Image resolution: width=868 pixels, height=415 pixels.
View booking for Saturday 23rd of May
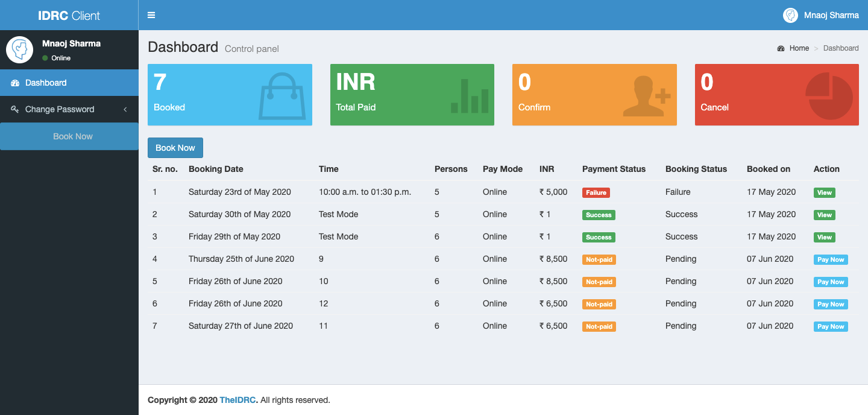click(x=824, y=192)
